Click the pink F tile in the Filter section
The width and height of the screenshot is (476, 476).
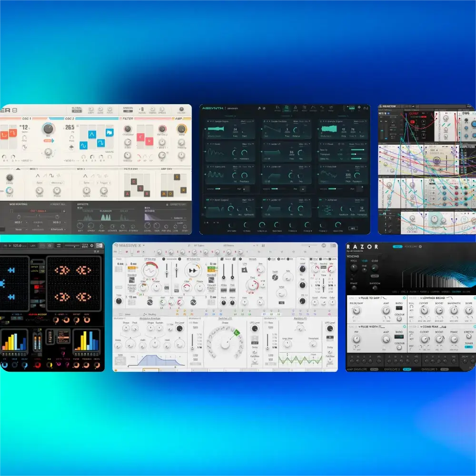pyautogui.click(x=140, y=137)
